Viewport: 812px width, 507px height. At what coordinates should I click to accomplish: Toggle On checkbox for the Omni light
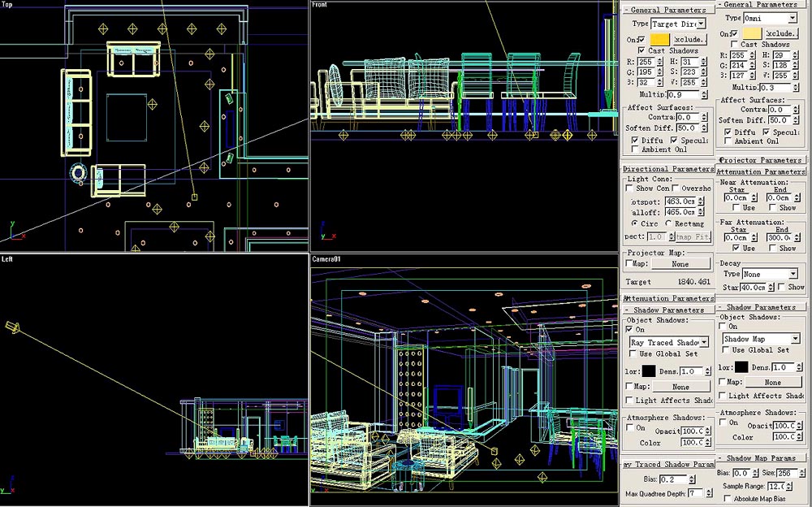pyautogui.click(x=734, y=34)
